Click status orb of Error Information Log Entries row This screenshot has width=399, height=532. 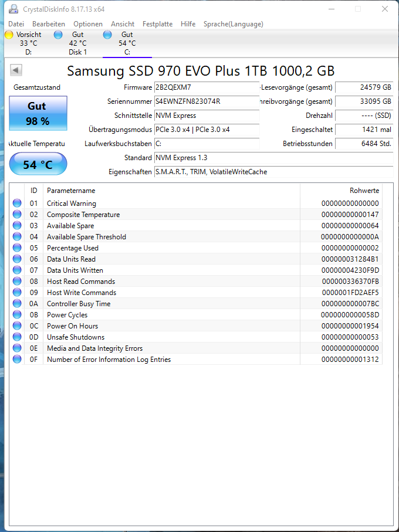point(17,359)
